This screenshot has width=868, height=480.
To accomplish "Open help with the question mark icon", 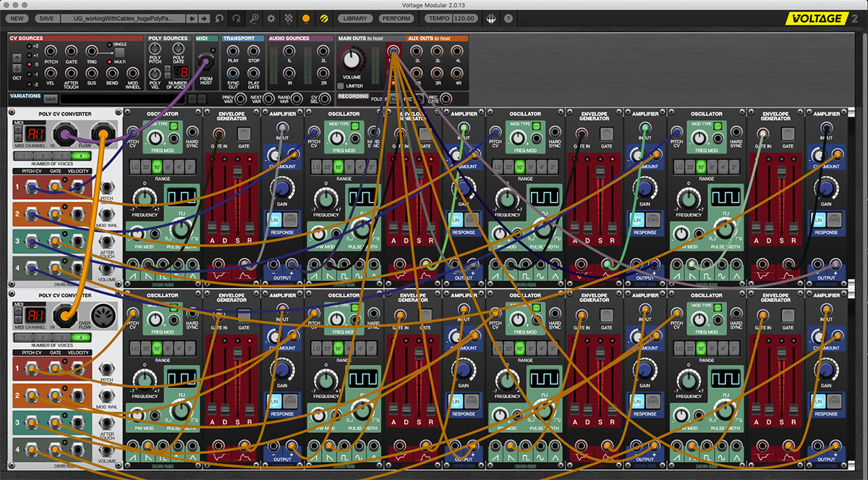I will 509,18.
